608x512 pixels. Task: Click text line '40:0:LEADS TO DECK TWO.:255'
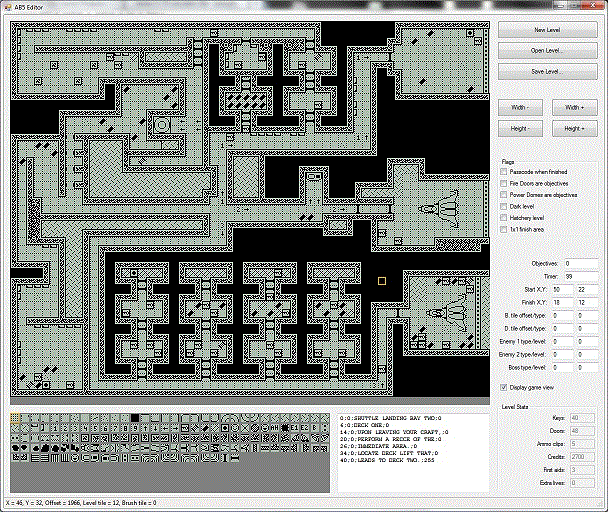(x=387, y=460)
